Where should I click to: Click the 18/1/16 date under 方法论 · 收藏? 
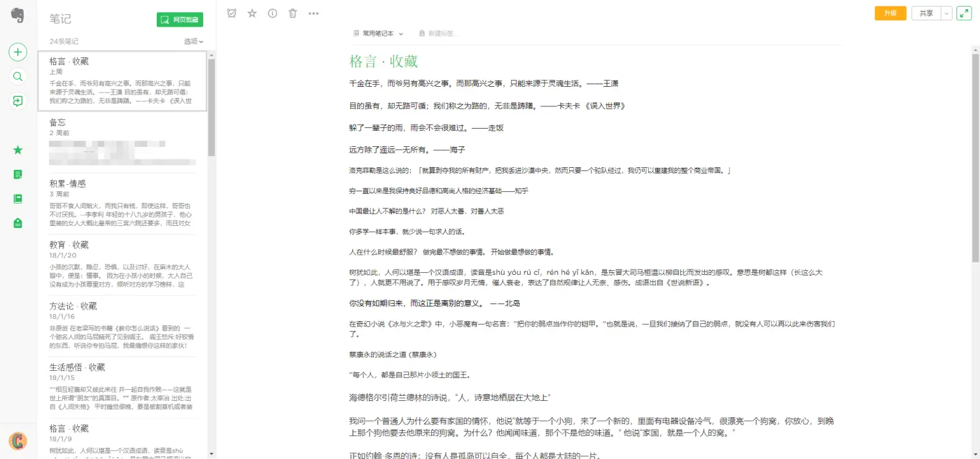coord(63,316)
